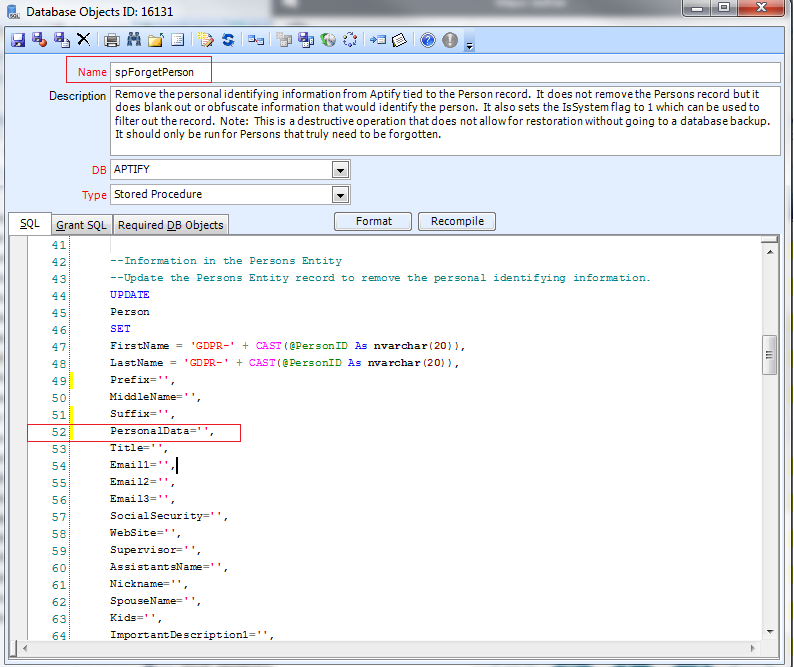Click the Save and Close icon with red dot
The image size is (794, 667).
tap(39, 40)
